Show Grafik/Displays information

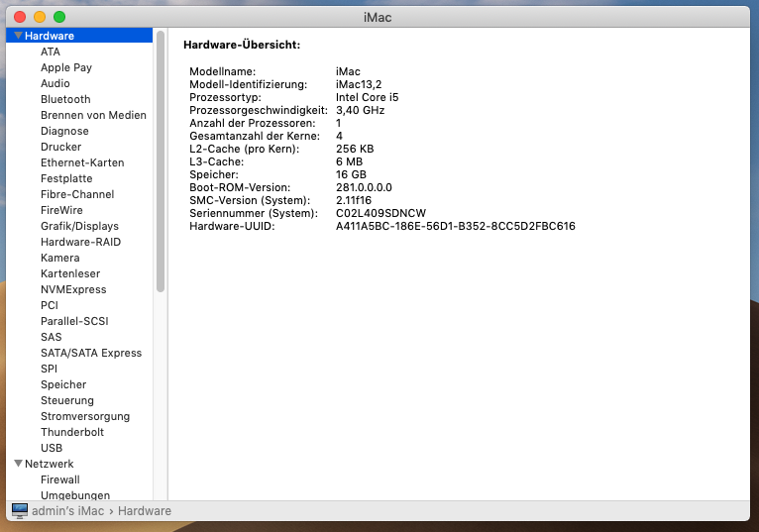(x=79, y=226)
